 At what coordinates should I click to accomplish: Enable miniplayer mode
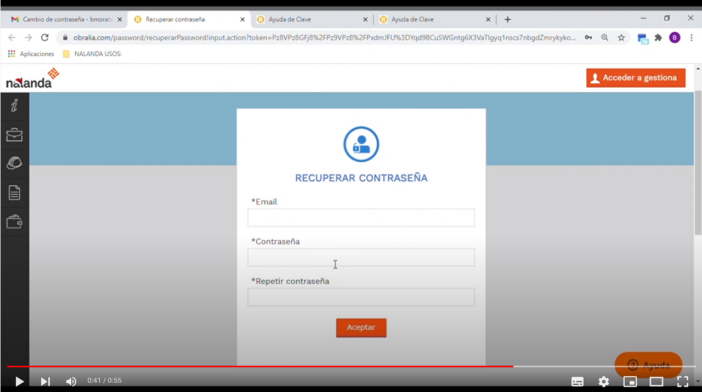[630, 381]
